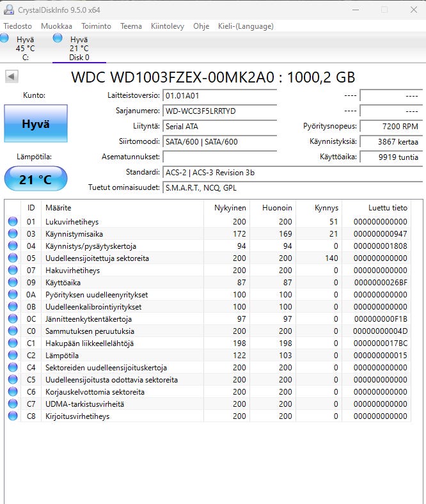The image size is (426, 504).
Task: Click raw value 00000000004D
Action: 381,331
